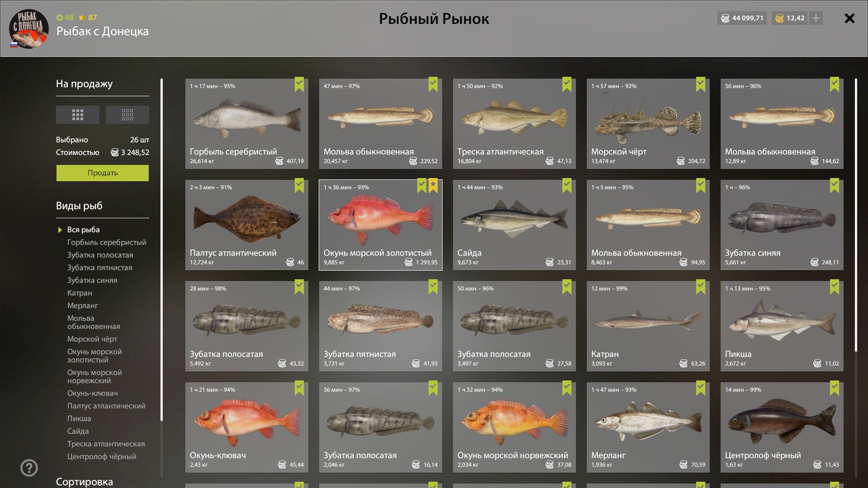Open the Центролоф чёрный fish card
Screen dimensions: 868x488
point(782,427)
